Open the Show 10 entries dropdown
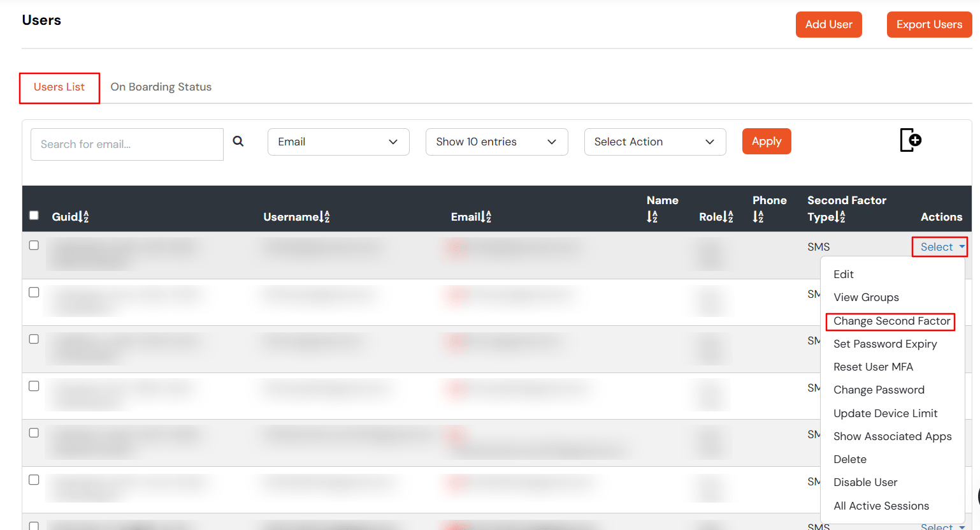This screenshot has height=530, width=980. pyautogui.click(x=496, y=142)
